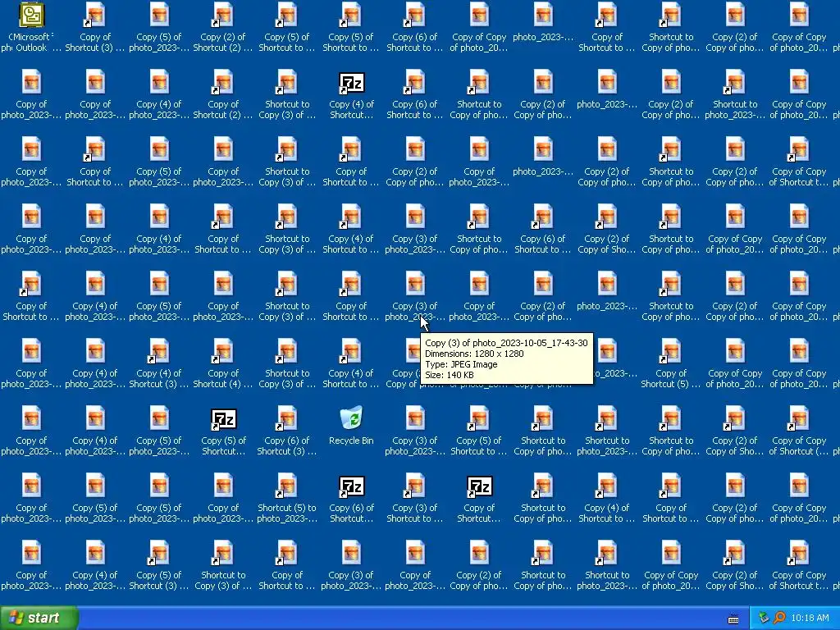The width and height of the screenshot is (840, 630).
Task: Open the Start menu
Action: click(39, 618)
